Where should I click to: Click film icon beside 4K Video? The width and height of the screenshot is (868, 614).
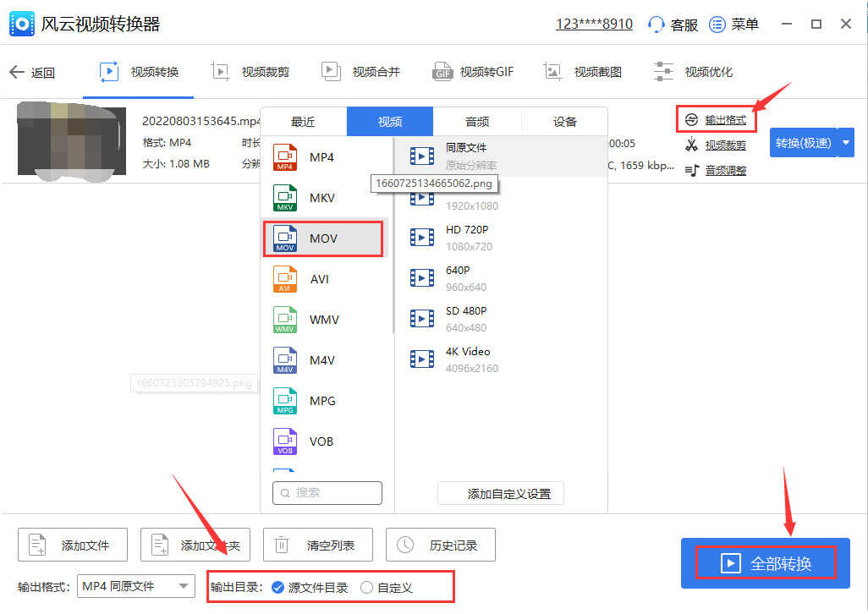422,359
